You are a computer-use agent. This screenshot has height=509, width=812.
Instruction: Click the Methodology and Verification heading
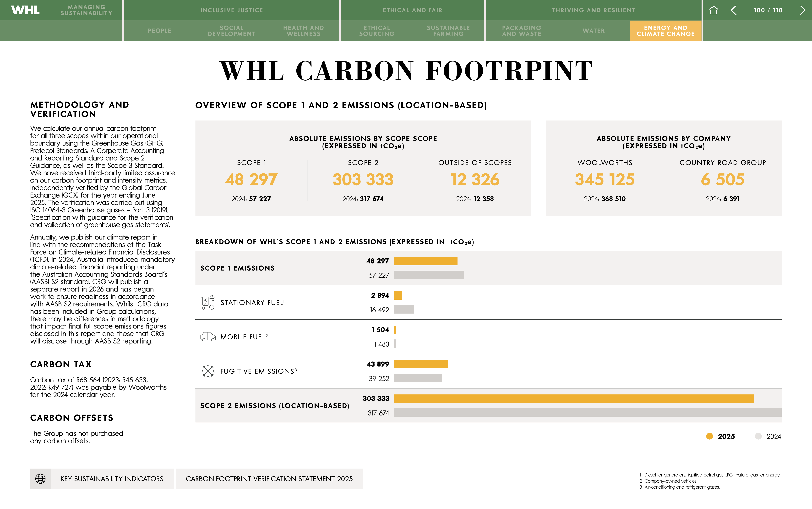[x=80, y=109]
